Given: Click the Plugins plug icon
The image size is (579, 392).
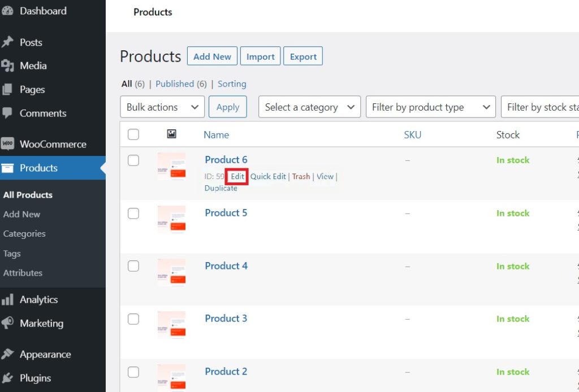Looking at the screenshot, I should click(x=7, y=378).
